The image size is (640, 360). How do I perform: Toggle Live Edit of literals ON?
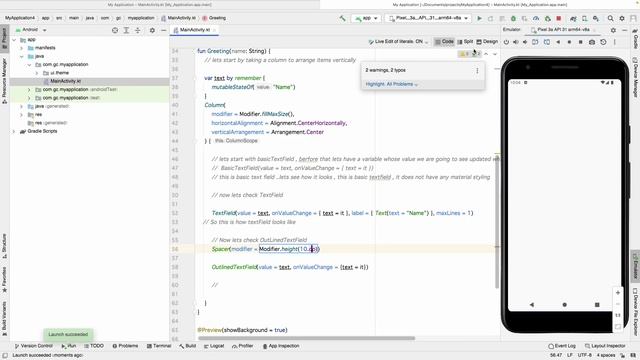(398, 42)
